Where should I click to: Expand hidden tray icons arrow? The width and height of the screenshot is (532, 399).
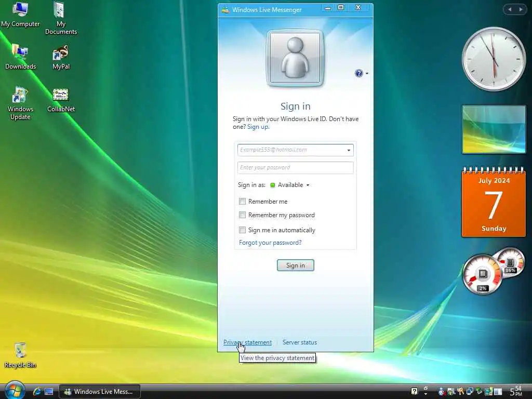(x=425, y=393)
